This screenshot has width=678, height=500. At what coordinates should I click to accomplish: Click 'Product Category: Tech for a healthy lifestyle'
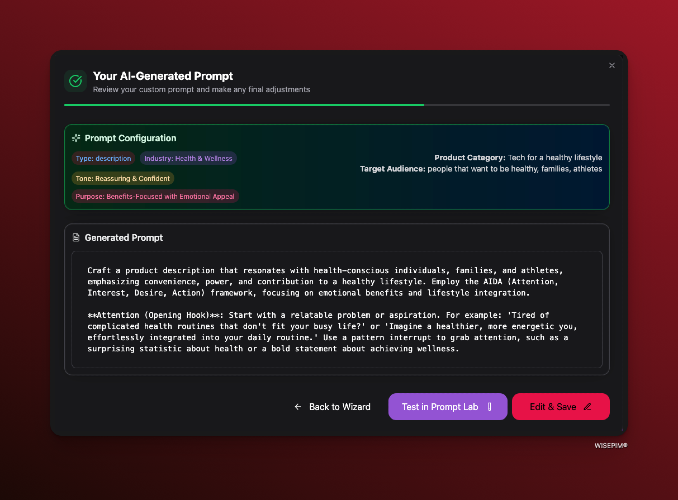tap(518, 157)
